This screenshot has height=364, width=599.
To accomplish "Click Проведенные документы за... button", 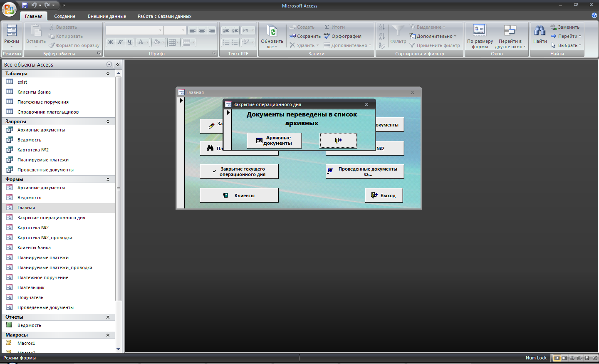I will coord(365,171).
